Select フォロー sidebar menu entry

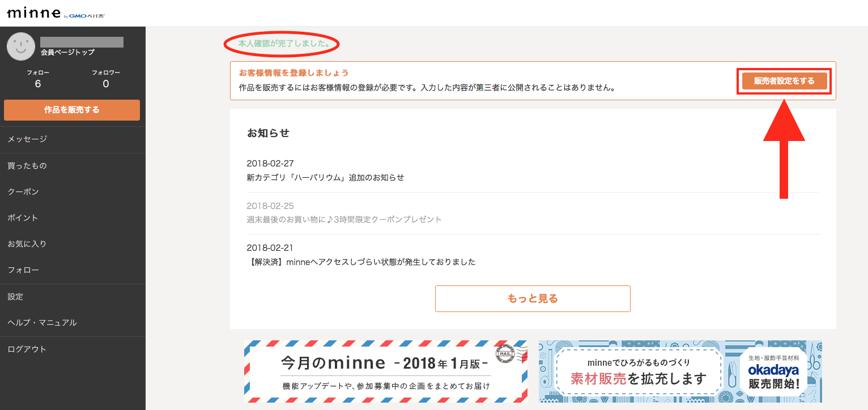pos(23,270)
